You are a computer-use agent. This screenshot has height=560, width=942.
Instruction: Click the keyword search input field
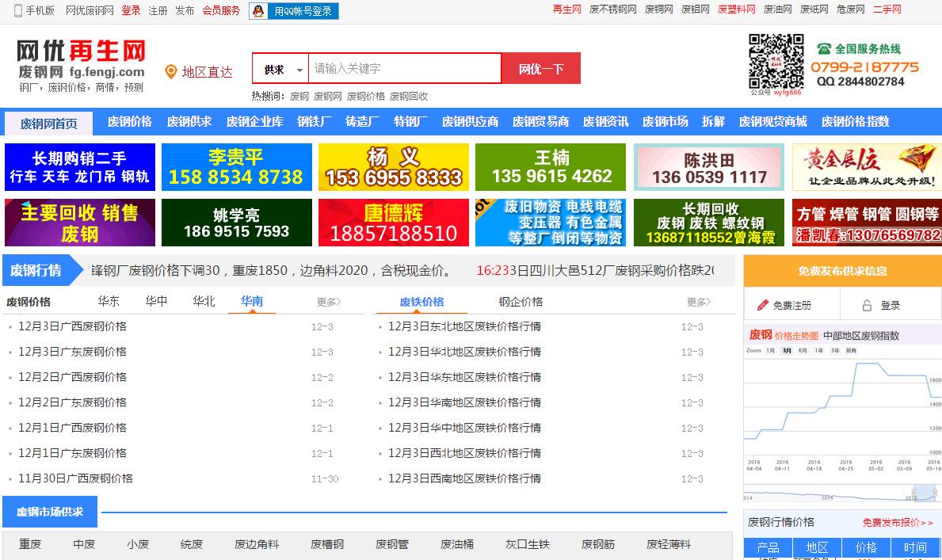click(x=404, y=69)
